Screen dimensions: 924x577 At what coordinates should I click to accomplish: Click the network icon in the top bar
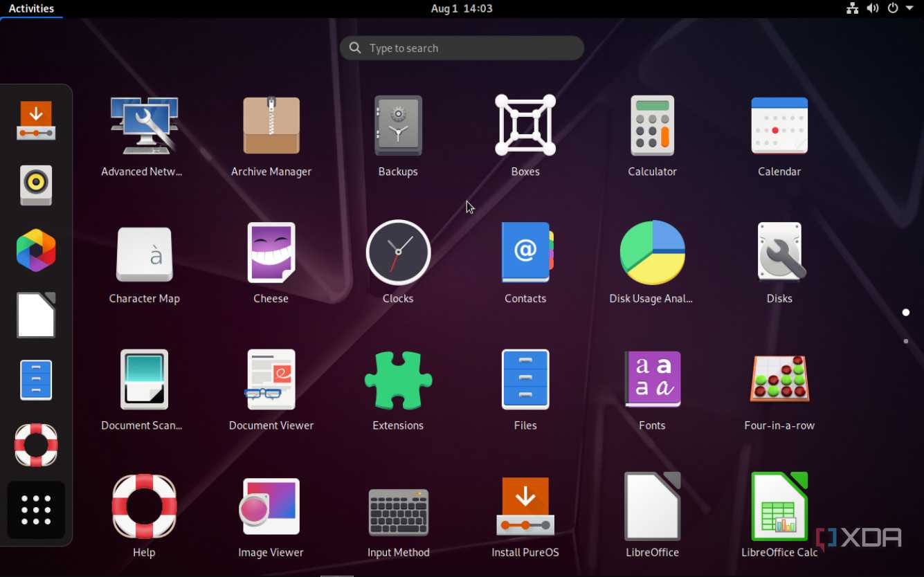852,8
